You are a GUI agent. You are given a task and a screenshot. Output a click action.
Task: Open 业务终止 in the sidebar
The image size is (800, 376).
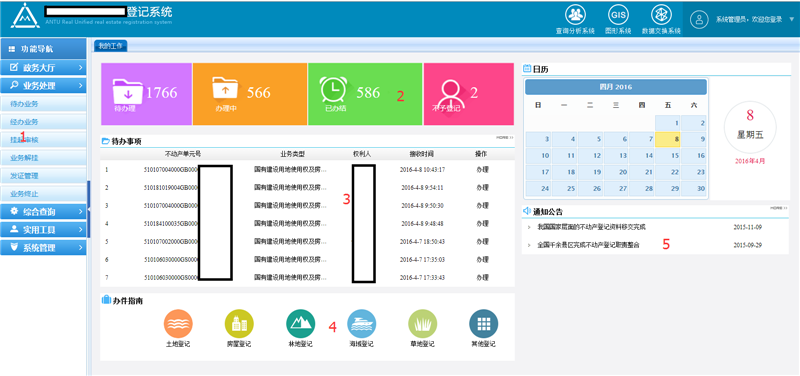click(43, 193)
